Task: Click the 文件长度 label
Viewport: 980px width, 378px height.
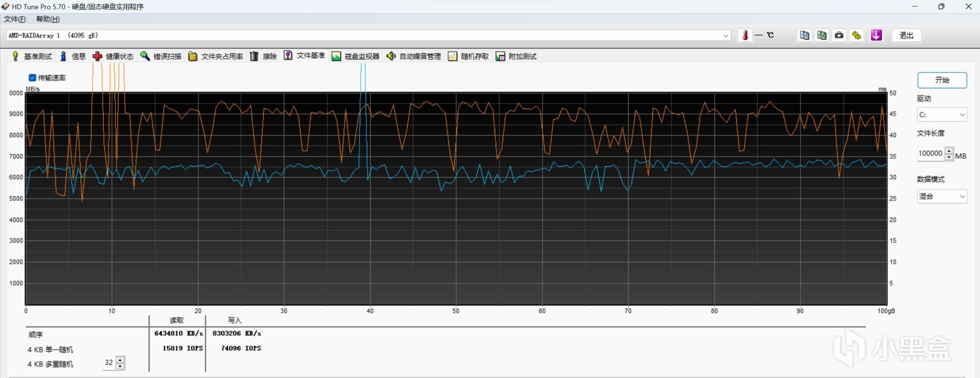Action: point(931,134)
